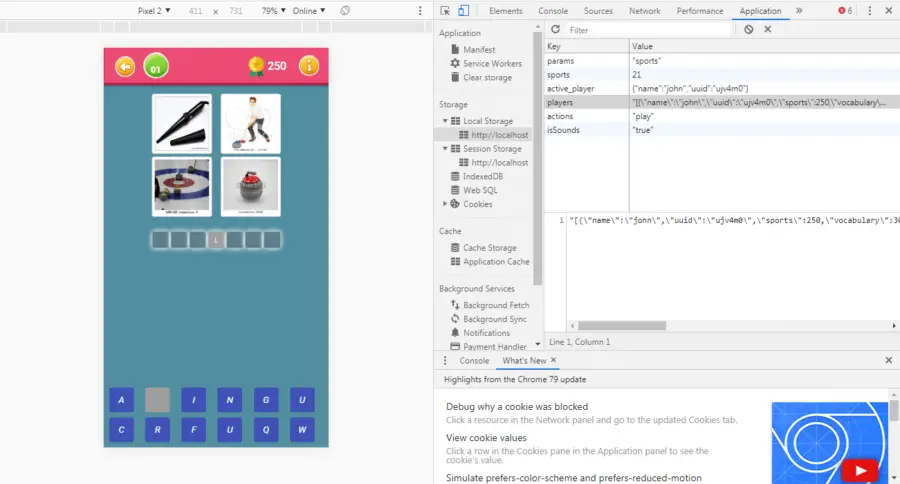Image resolution: width=900 pixels, height=484 pixels.
Task: Open Background Sync service
Action: pyautogui.click(x=494, y=319)
